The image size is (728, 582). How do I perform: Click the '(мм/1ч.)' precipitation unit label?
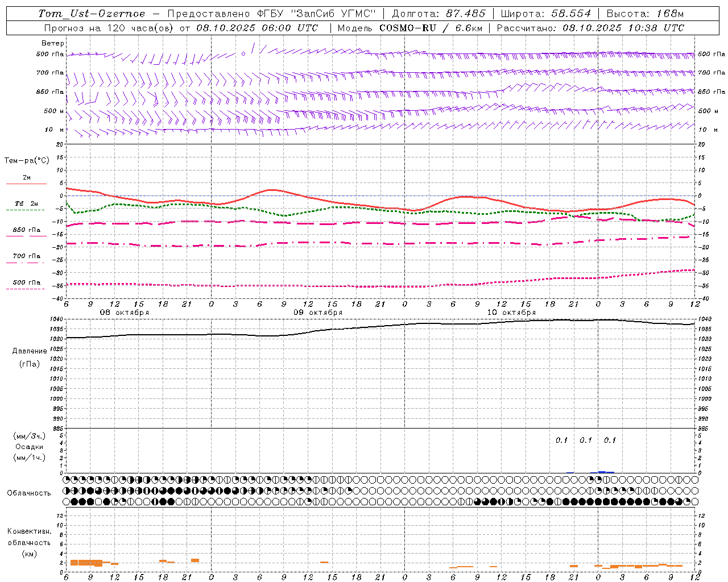pyautogui.click(x=30, y=458)
